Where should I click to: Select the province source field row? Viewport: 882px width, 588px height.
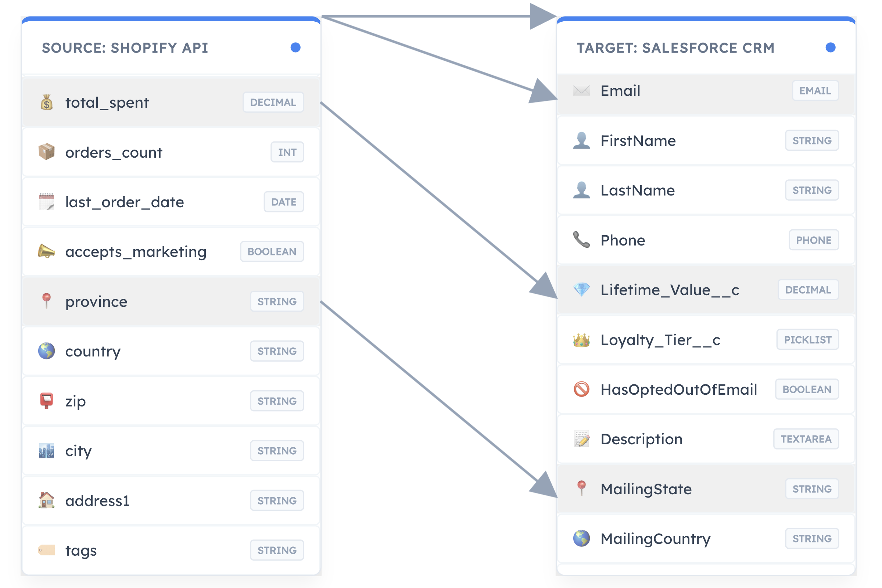point(171,301)
